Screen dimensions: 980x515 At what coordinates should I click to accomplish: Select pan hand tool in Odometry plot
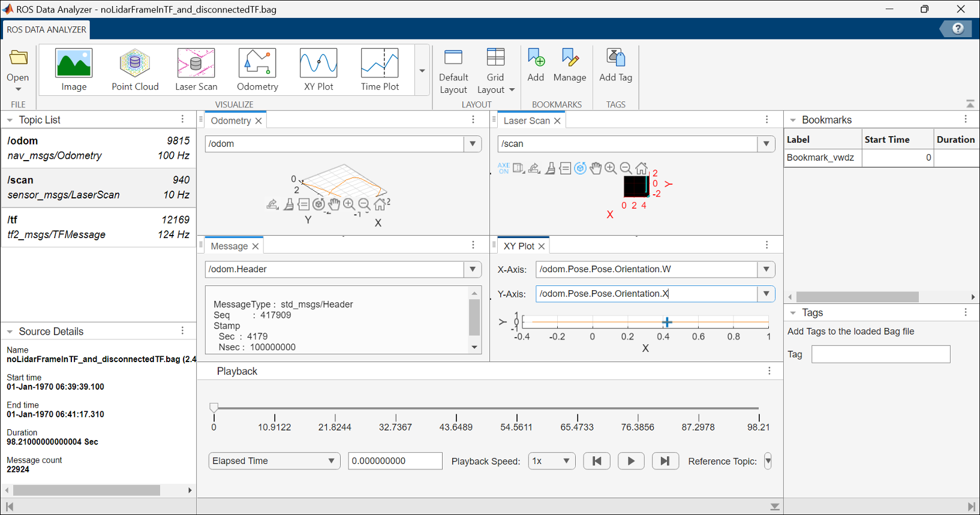(334, 204)
